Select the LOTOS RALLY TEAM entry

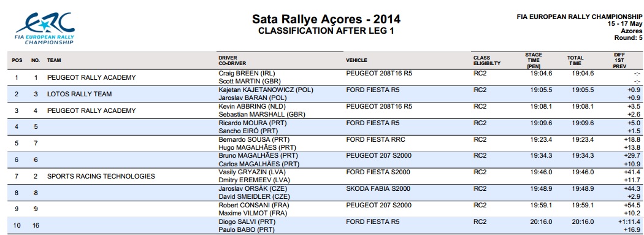coord(79,94)
